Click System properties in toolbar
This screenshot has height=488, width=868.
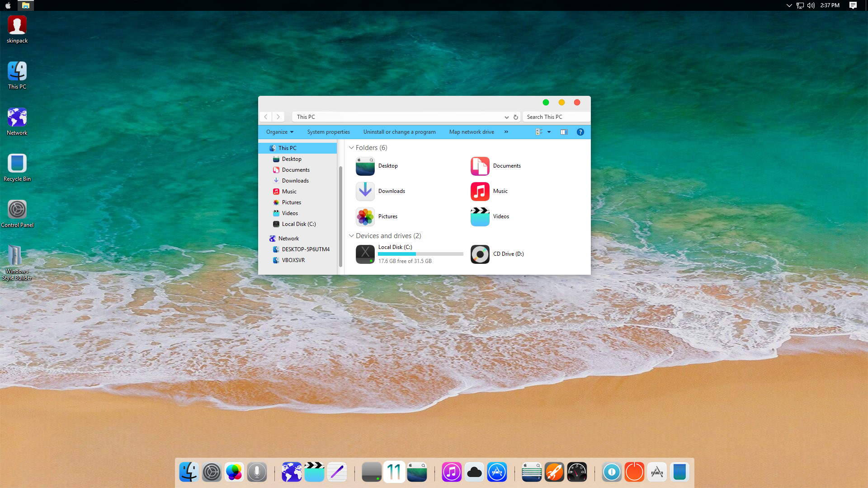coord(328,132)
